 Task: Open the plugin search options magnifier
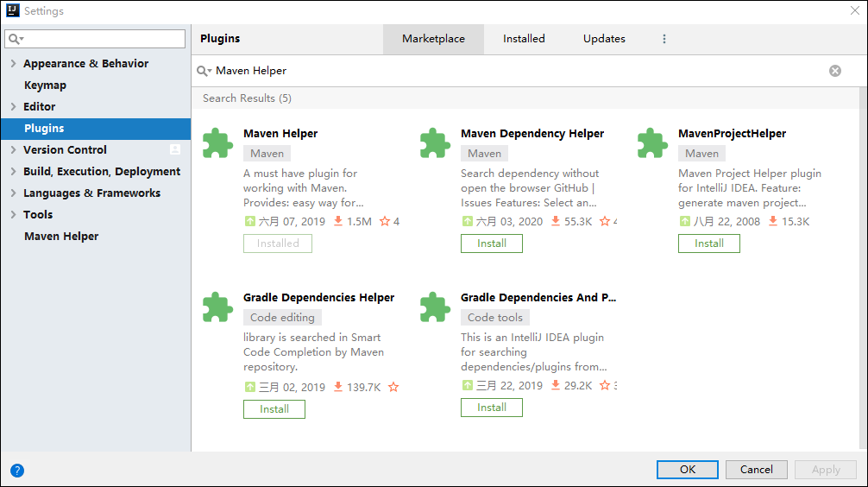click(204, 71)
